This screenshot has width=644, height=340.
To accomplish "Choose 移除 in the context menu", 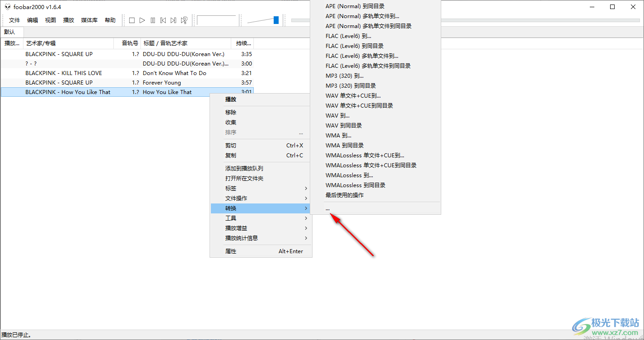I will [261, 113].
